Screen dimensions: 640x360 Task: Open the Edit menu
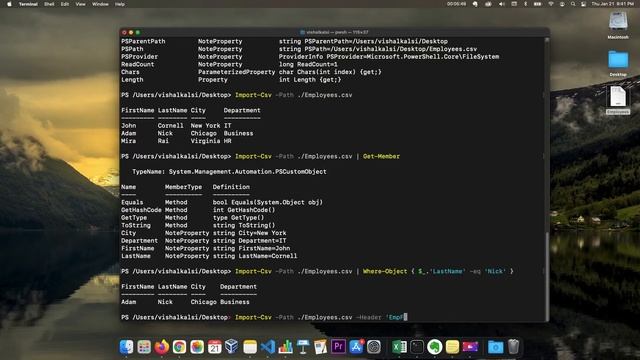pyautogui.click(x=64, y=4)
